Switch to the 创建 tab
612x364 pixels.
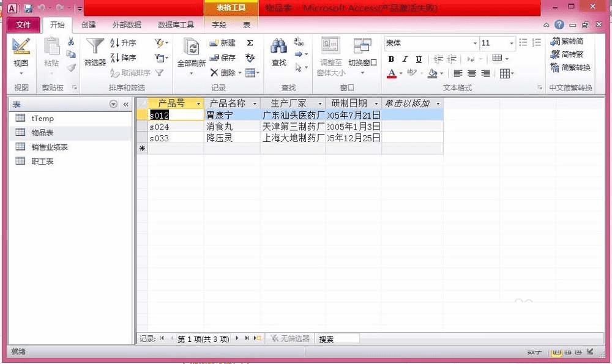(x=89, y=25)
